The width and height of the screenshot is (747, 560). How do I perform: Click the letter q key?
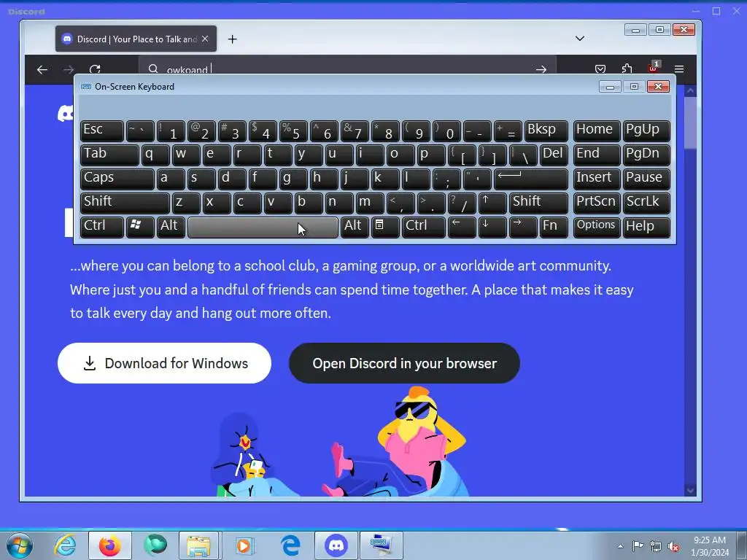[155, 155]
